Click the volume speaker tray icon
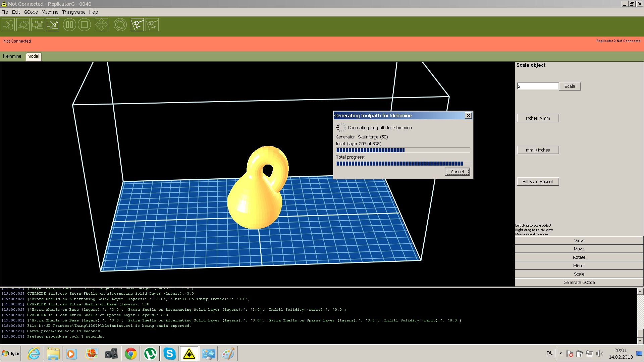Image resolution: width=644 pixels, height=362 pixels. [600, 354]
